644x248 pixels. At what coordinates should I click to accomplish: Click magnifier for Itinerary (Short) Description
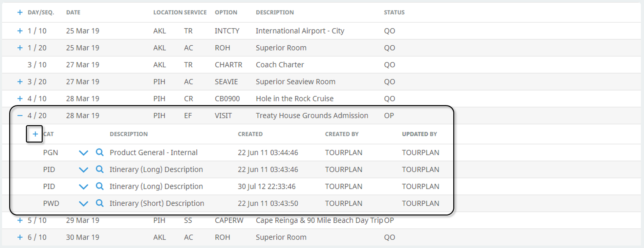click(x=100, y=203)
